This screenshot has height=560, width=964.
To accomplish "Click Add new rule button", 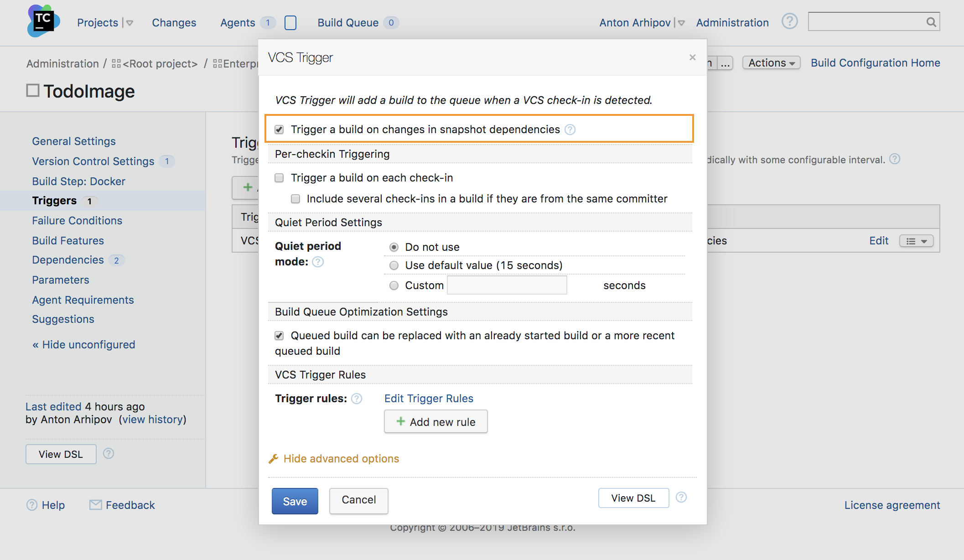I will [x=435, y=421].
